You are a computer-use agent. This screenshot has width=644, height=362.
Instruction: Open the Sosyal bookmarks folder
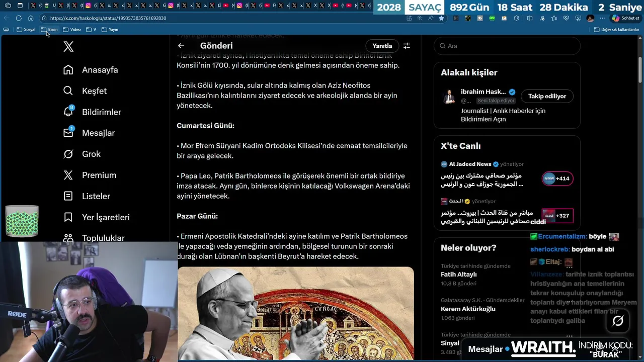click(x=26, y=30)
